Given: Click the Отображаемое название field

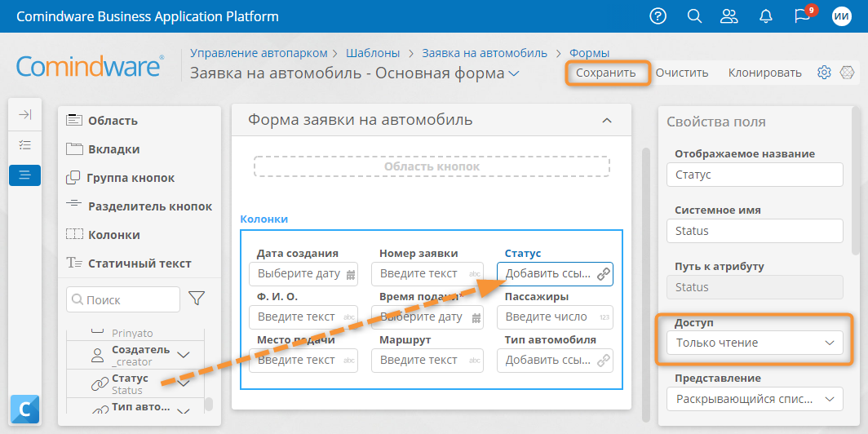Looking at the screenshot, I should tap(755, 175).
